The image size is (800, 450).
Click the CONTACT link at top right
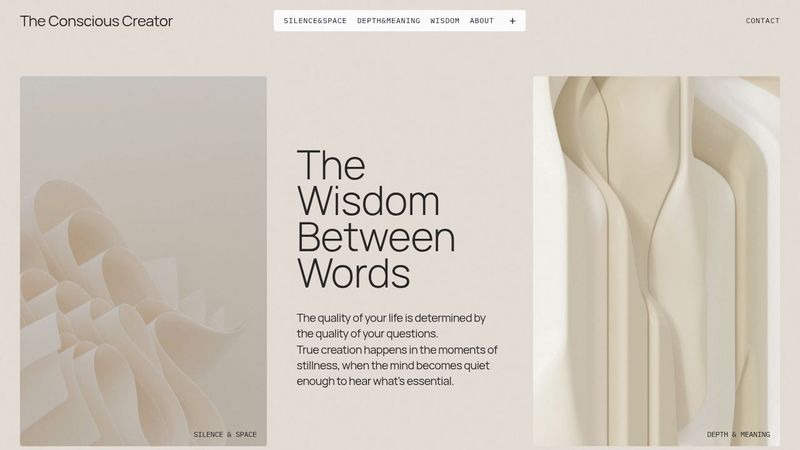click(x=762, y=21)
